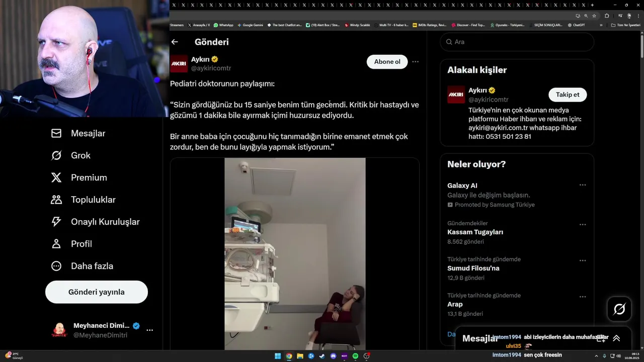Open Meyhaneci Dimitri account avatar

coord(59,330)
